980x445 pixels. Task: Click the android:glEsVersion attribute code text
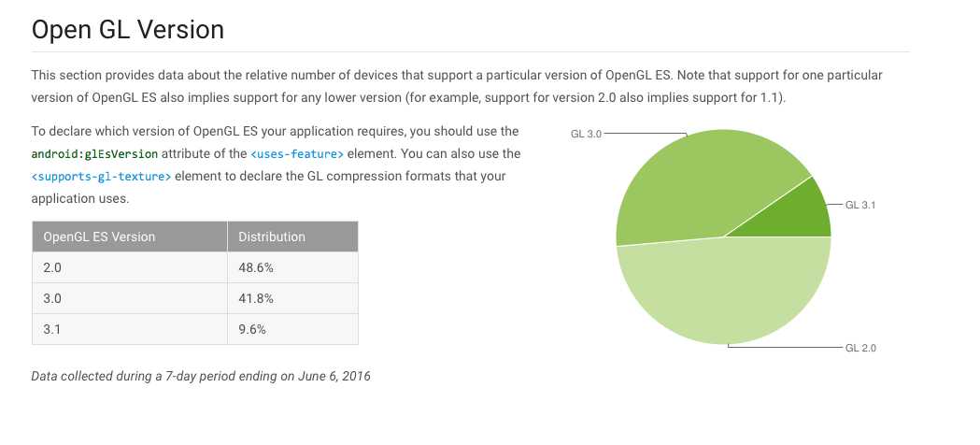94,153
